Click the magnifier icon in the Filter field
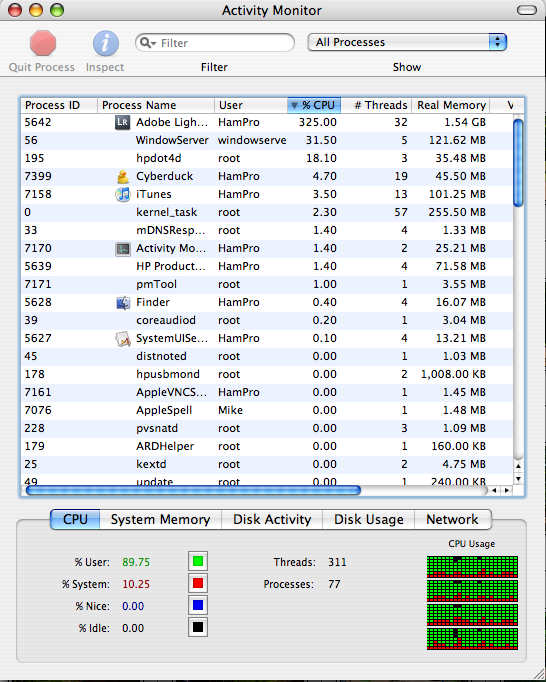The width and height of the screenshot is (546, 682). click(x=147, y=43)
